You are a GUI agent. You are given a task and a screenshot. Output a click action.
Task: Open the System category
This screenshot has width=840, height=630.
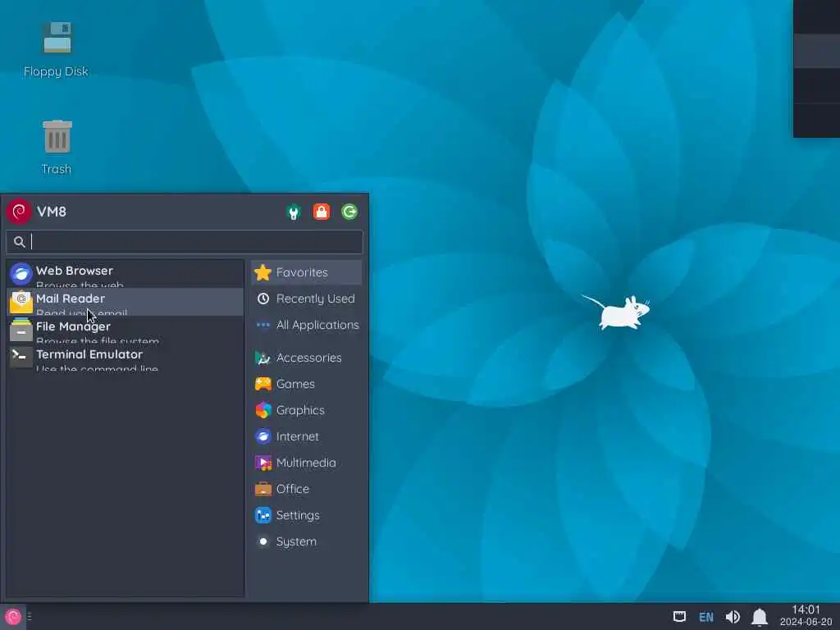[x=307, y=541]
